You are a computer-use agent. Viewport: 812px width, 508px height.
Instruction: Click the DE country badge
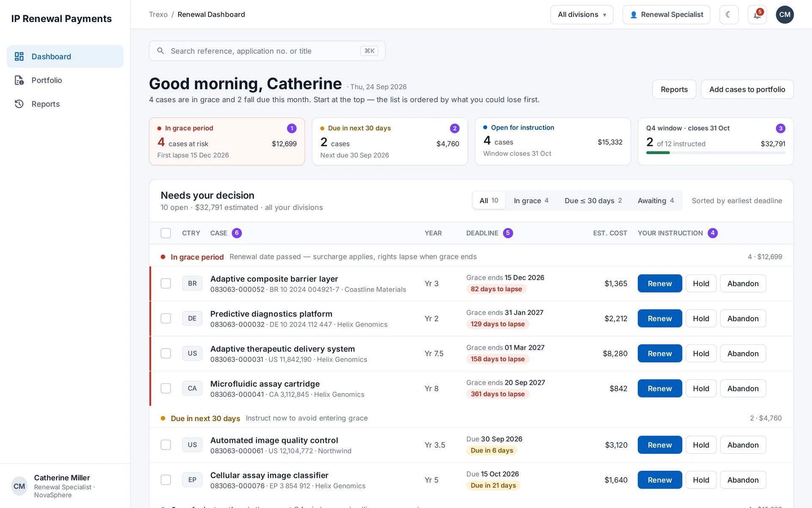[x=192, y=318]
